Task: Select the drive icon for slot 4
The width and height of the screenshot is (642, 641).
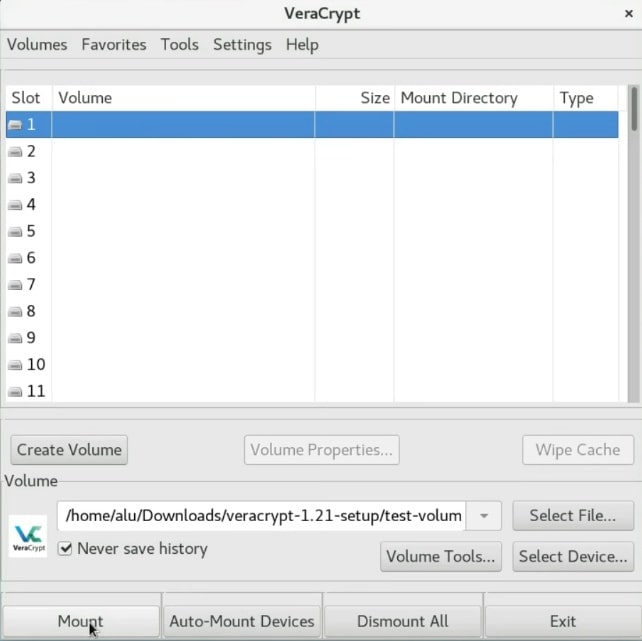Action: (x=15, y=205)
